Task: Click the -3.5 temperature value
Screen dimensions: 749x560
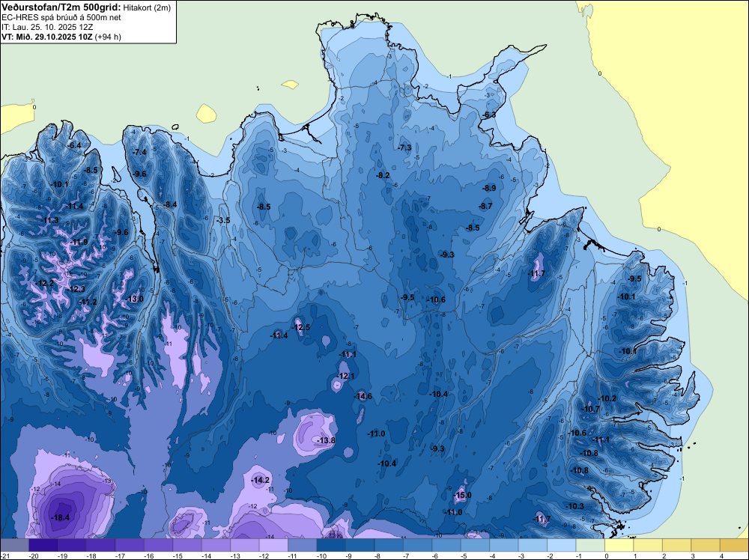Action: (222, 220)
